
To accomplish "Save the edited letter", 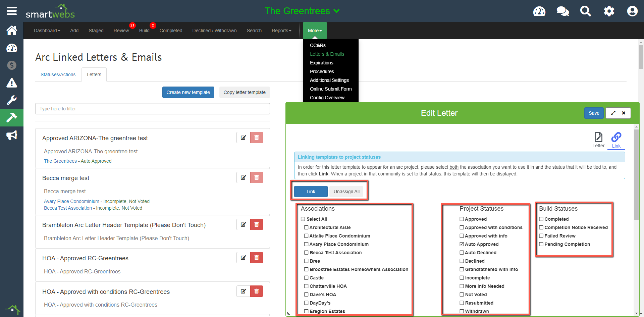I will click(594, 113).
